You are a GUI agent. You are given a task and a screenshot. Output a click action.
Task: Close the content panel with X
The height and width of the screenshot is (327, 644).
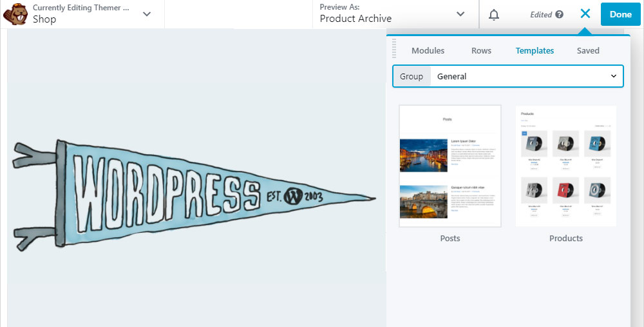pos(585,14)
